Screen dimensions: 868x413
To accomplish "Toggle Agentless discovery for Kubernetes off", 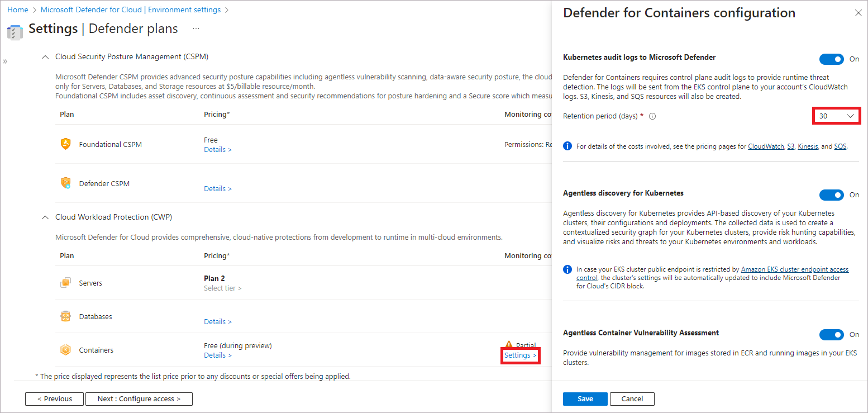I will pos(832,194).
